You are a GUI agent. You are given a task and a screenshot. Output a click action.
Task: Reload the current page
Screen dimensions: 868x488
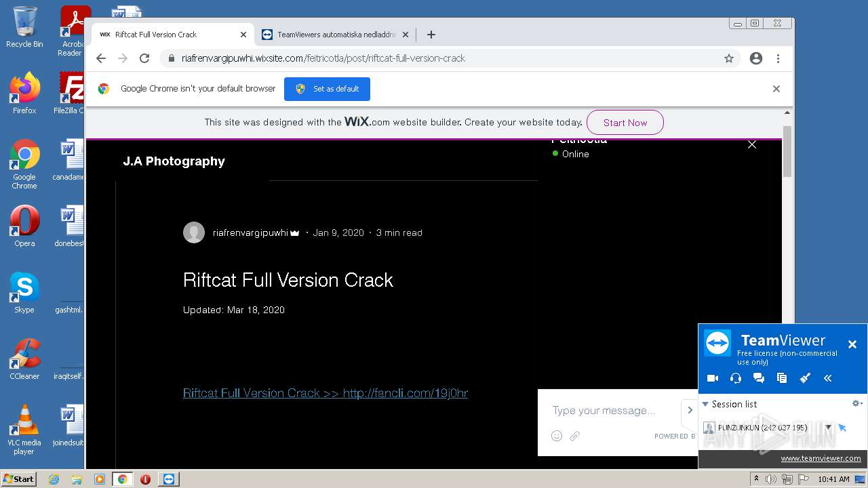coord(144,58)
